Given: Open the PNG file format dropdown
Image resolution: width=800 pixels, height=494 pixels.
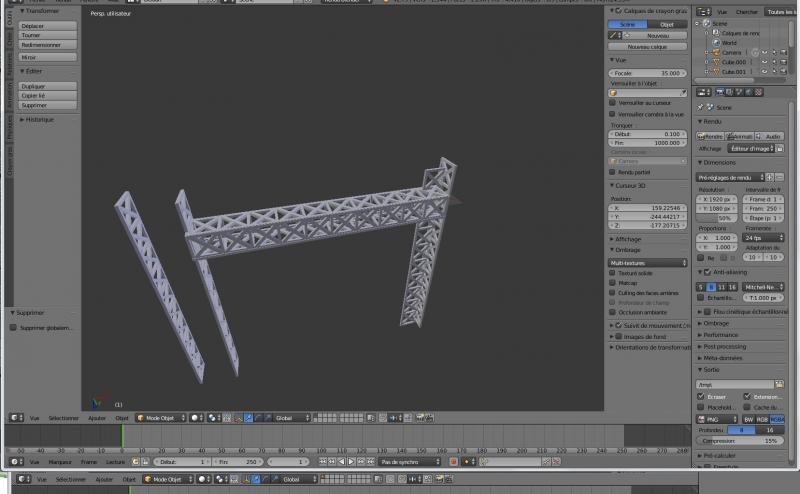Looking at the screenshot, I should click(x=717, y=419).
